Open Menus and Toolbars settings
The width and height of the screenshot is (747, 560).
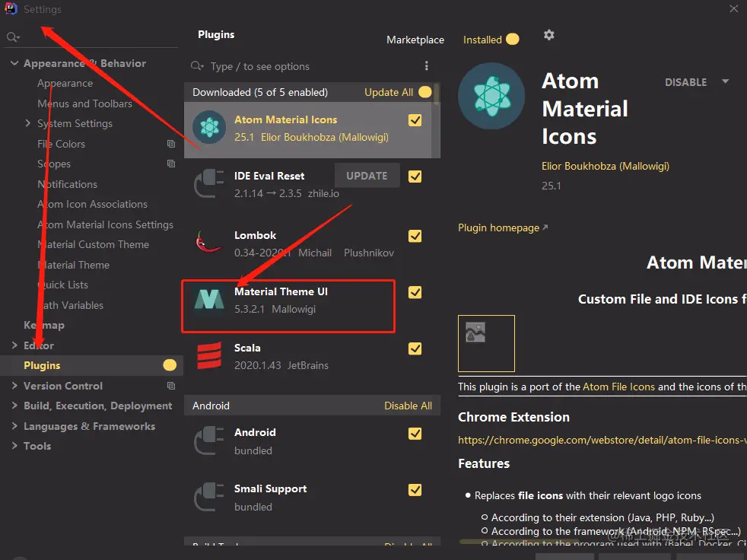(x=84, y=103)
